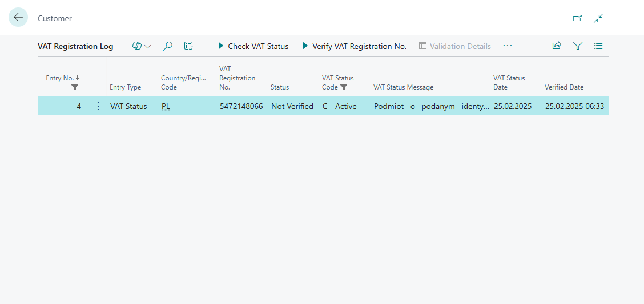Select the Podmiot o podanym message cell
Viewport: 644px width, 304px height.
point(431,106)
